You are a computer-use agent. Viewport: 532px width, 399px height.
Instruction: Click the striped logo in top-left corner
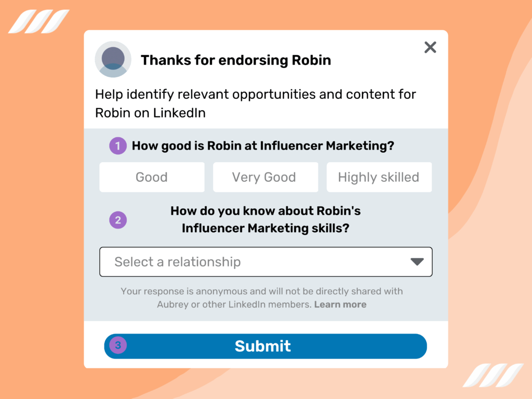39,21
